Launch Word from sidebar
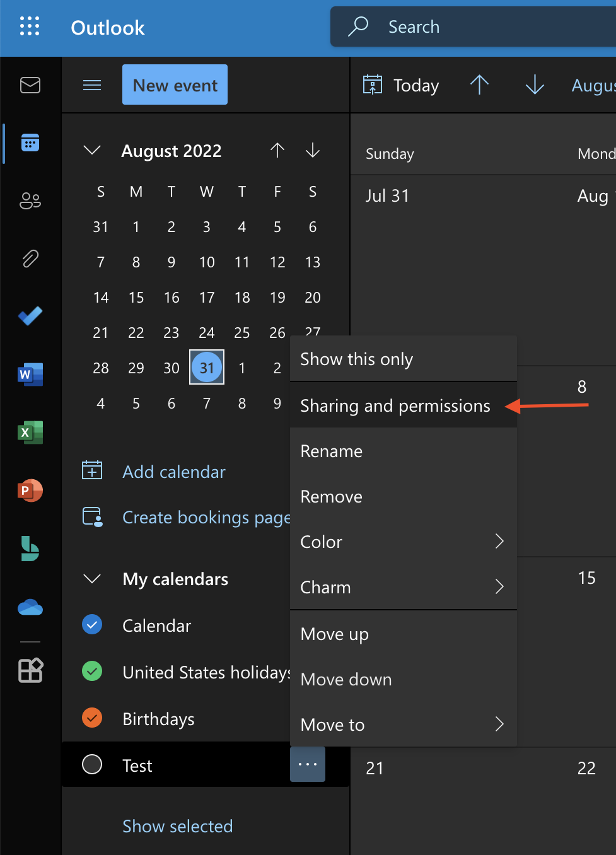The image size is (616, 855). point(30,375)
